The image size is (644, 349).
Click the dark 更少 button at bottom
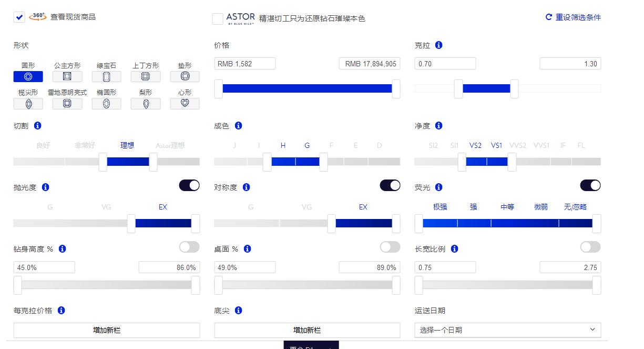click(311, 346)
